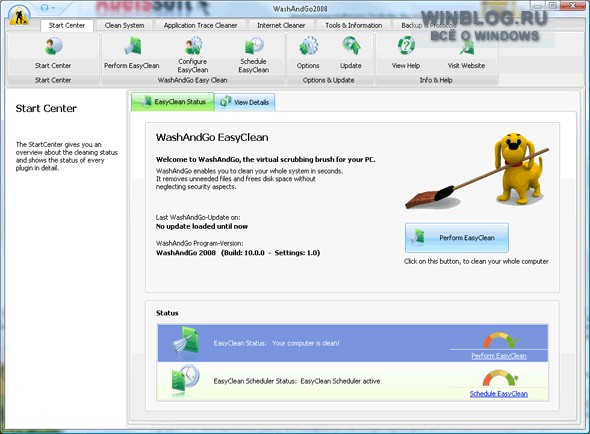This screenshot has width=590, height=434.
Task: Select the EasyClean Status row text
Action: tap(277, 343)
